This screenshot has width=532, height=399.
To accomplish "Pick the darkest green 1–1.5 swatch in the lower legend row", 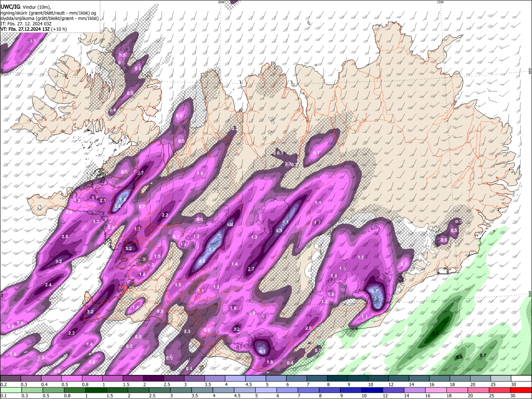I will pyautogui.click(x=96, y=390).
